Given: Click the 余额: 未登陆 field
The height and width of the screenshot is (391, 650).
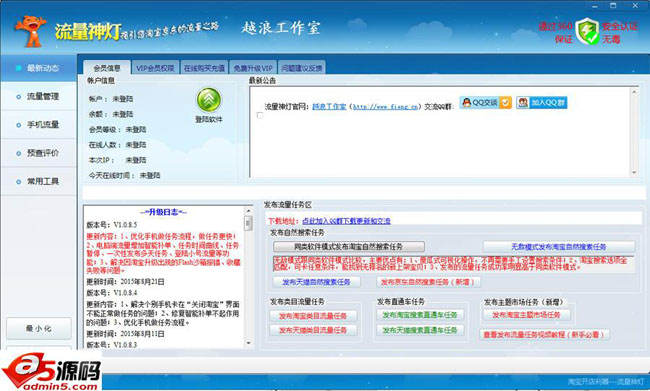Looking at the screenshot, I should coord(111,114).
